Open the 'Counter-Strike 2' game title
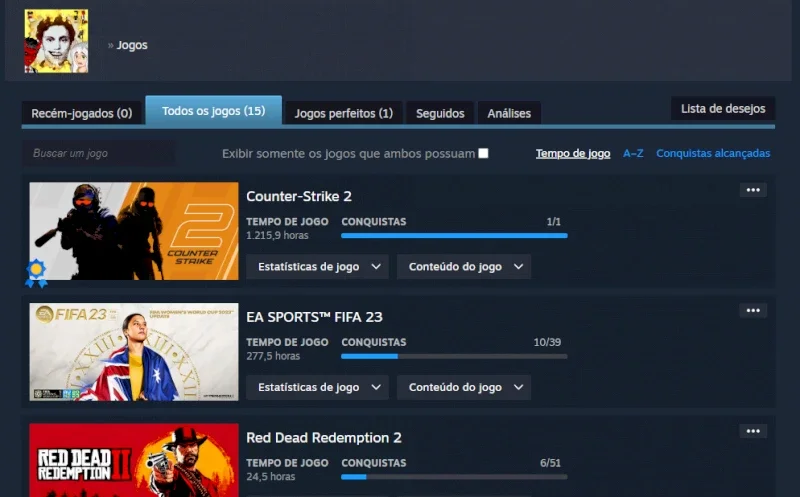This screenshot has width=800, height=497. 299,196
